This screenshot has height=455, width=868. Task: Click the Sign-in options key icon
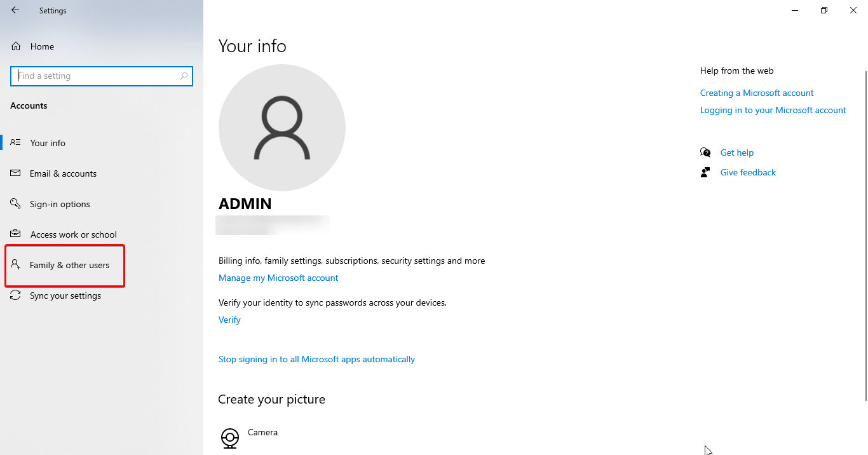[x=16, y=203]
